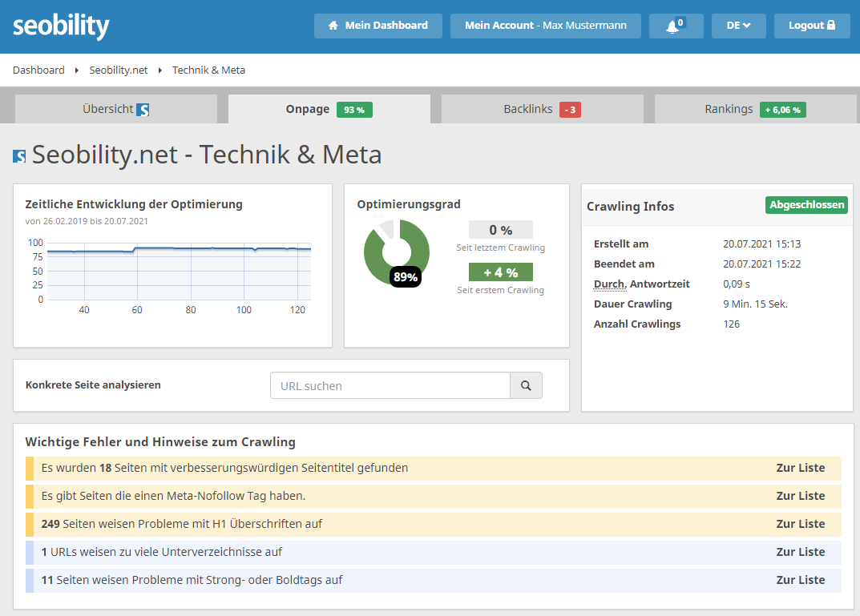Screen dimensions: 860x616
Task: Click the Crawling Infos heading
Action: (x=630, y=207)
